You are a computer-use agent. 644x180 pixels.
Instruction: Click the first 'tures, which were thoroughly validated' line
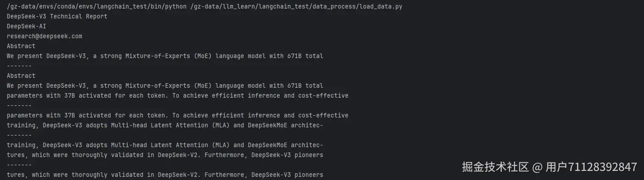(x=165, y=155)
